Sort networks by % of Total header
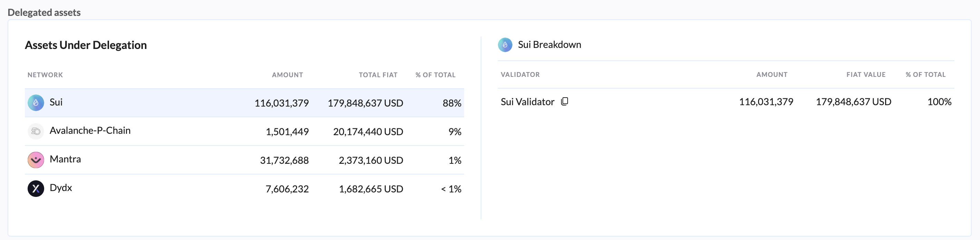The width and height of the screenshot is (980, 240). 435,75
